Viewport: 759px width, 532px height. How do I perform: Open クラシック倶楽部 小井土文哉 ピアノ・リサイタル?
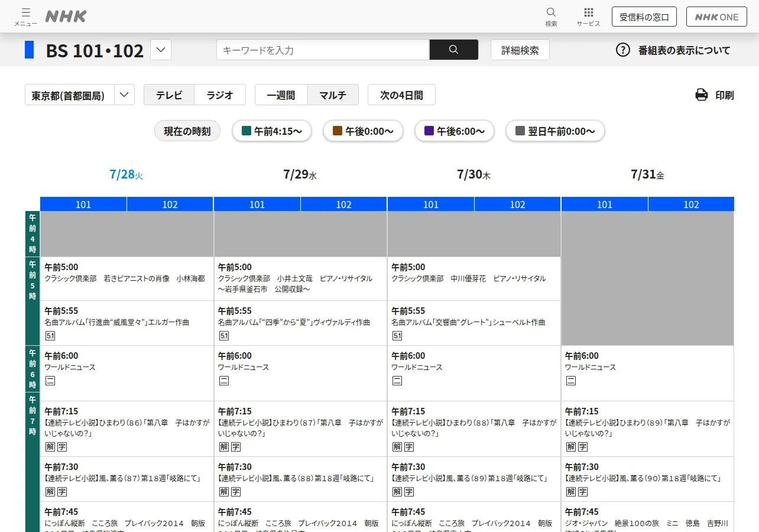click(x=295, y=284)
